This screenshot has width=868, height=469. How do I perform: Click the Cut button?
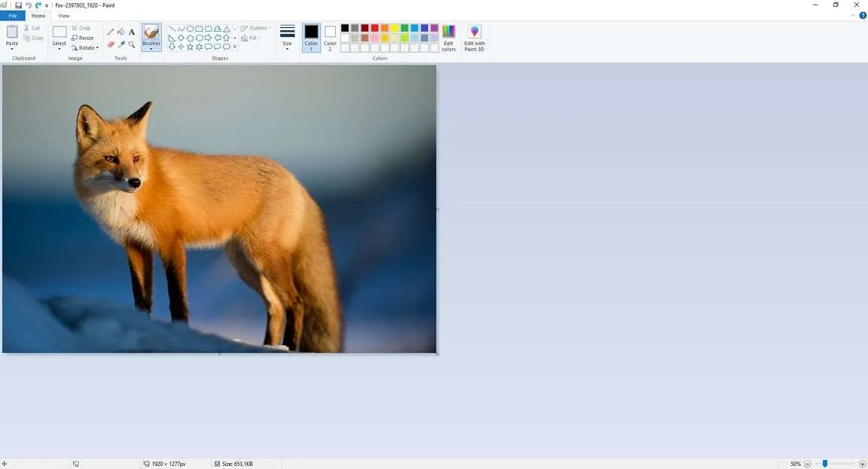coord(32,28)
